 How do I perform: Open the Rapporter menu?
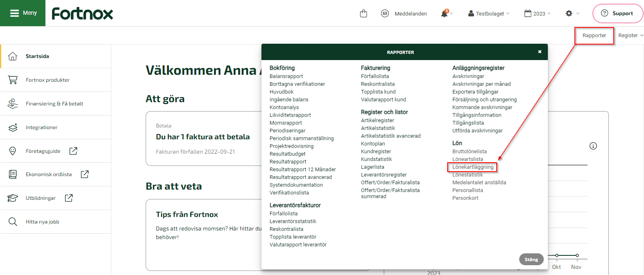pyautogui.click(x=594, y=36)
